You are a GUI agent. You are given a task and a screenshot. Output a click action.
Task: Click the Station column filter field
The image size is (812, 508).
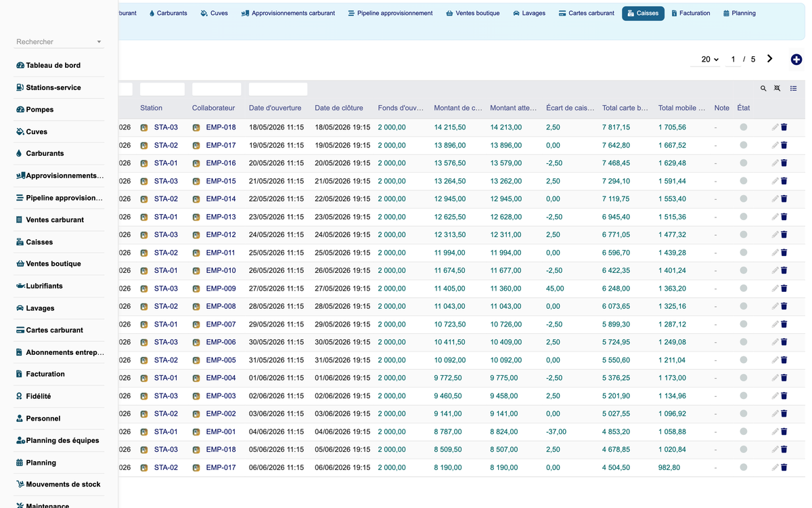click(162, 89)
